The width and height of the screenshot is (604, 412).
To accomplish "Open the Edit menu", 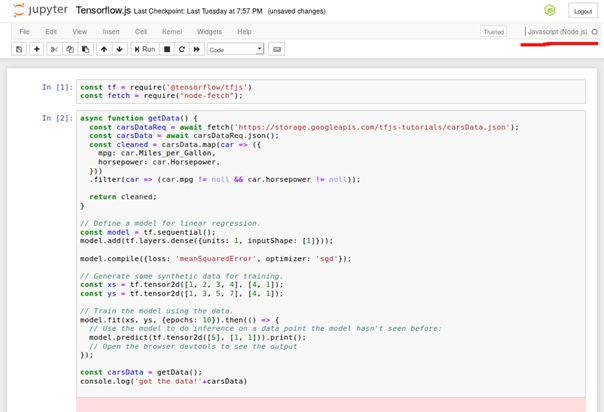I will click(51, 32).
